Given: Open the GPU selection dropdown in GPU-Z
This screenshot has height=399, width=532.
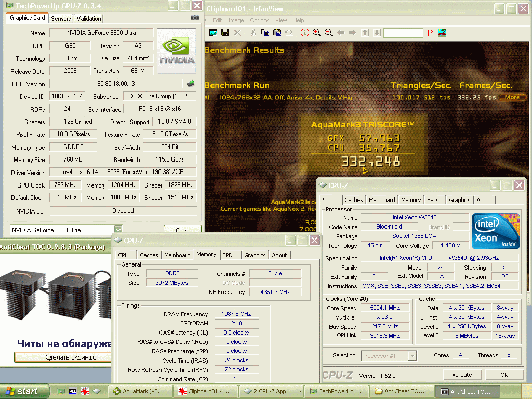Looking at the screenshot, I should coord(118,230).
